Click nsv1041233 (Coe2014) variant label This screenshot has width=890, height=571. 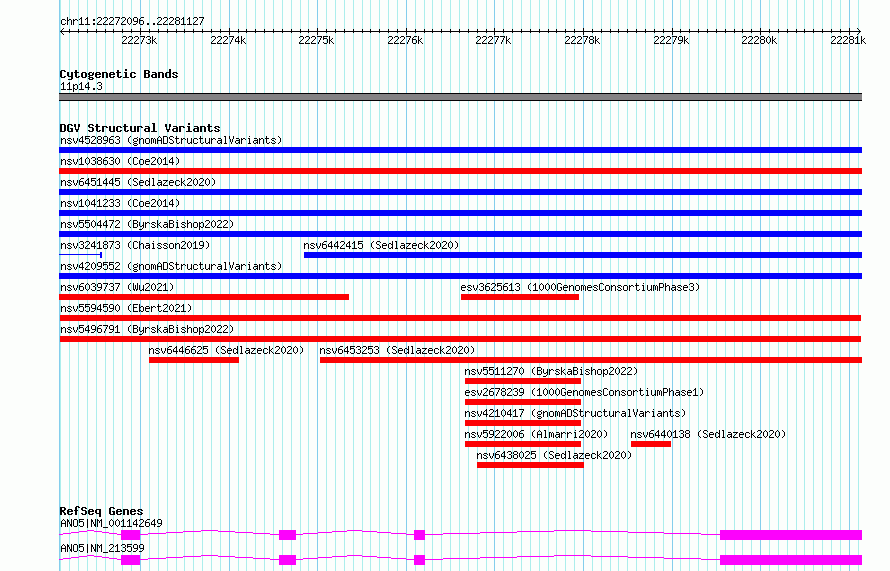pyautogui.click(x=120, y=203)
